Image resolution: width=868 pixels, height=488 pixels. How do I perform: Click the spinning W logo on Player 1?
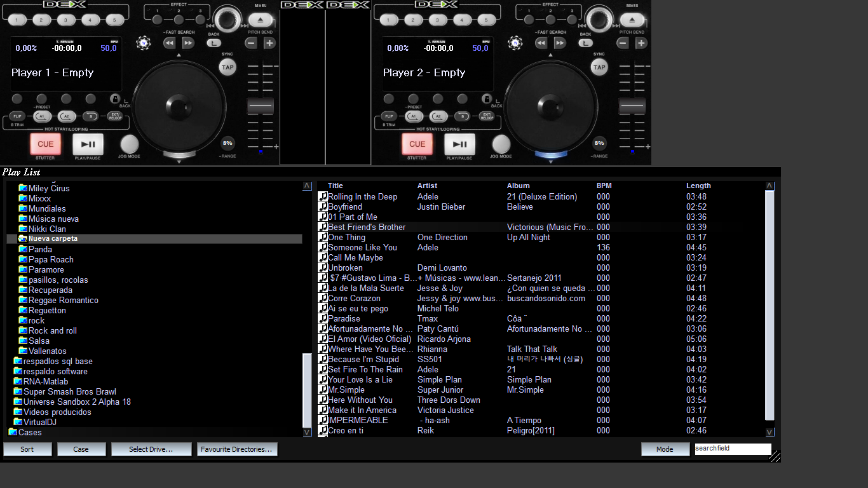coord(143,43)
